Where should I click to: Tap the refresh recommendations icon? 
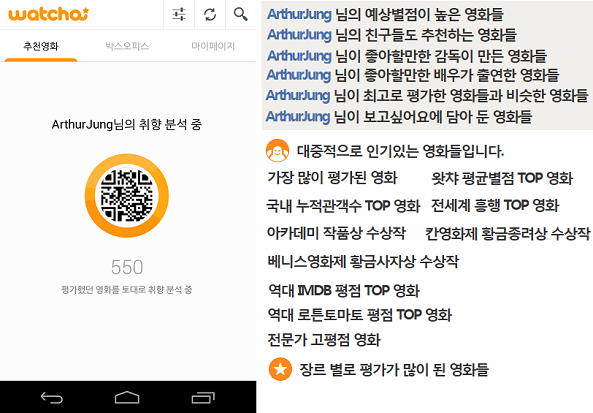(210, 14)
